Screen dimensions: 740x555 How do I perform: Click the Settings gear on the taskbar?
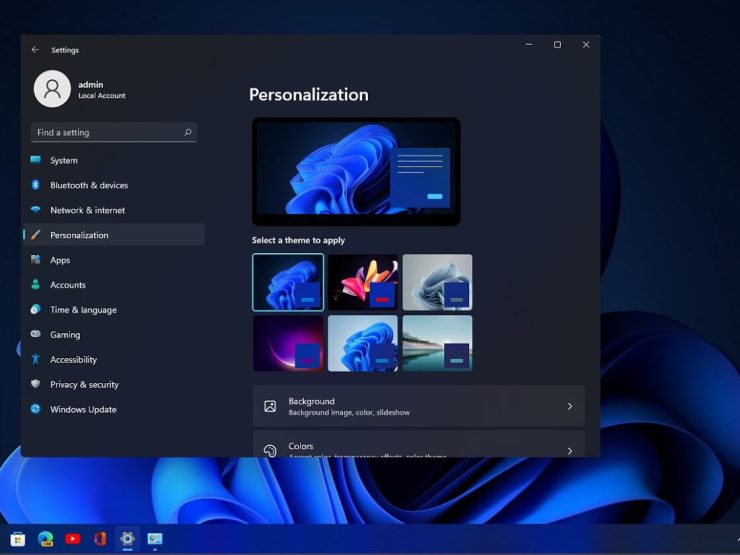(x=127, y=538)
